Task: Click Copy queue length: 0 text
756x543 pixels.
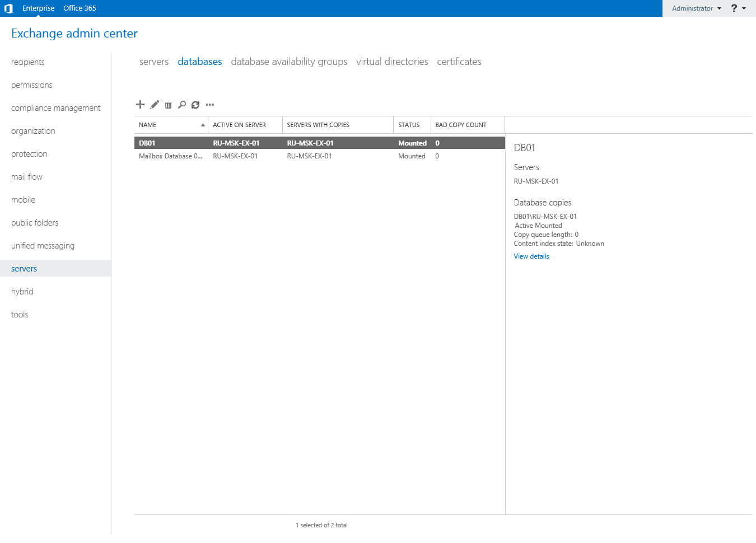Action: pyautogui.click(x=546, y=235)
